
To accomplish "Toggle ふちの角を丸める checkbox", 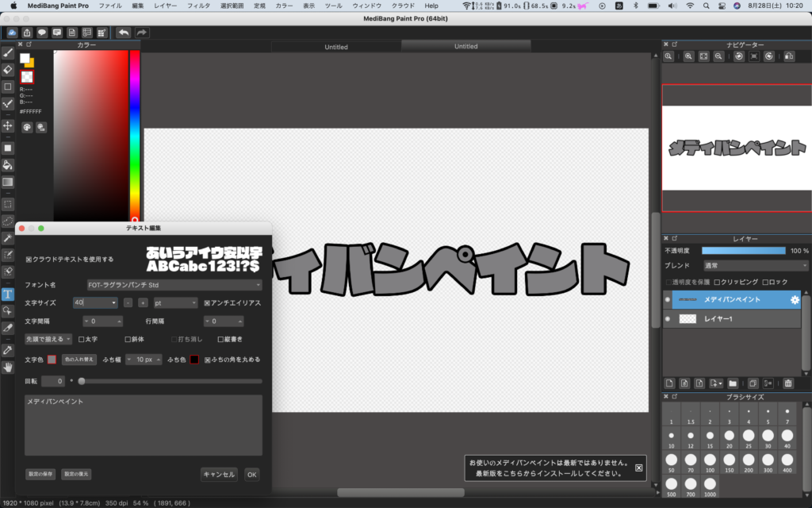I will coord(208,360).
